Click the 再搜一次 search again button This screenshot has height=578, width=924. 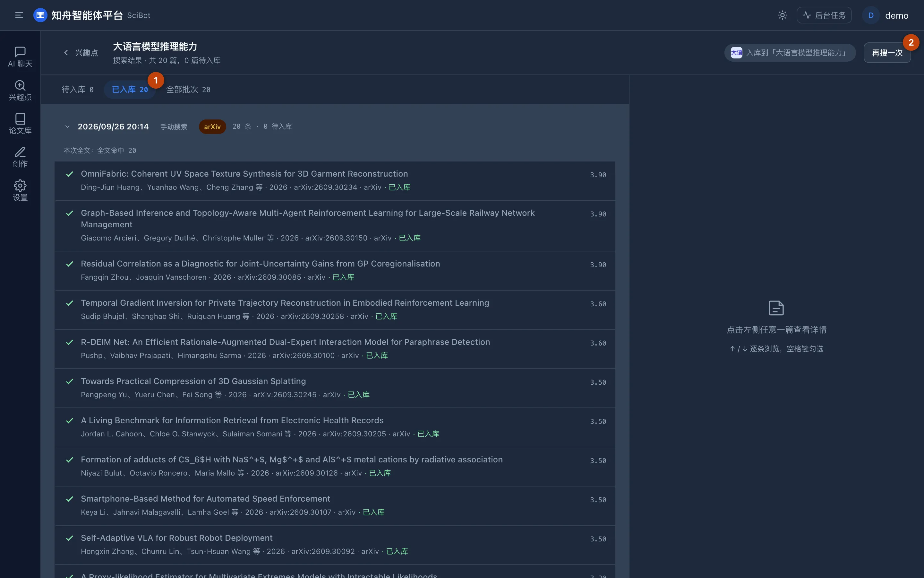(887, 53)
